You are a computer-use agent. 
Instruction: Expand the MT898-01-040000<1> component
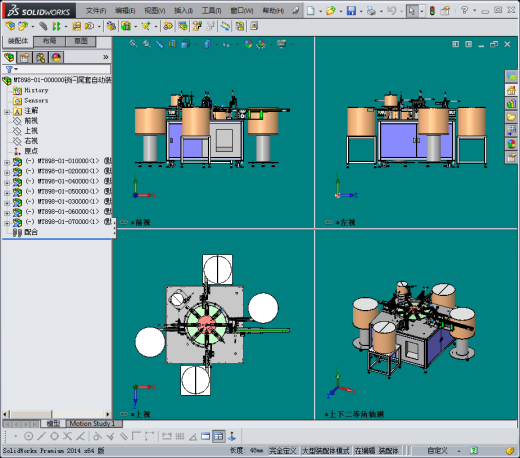pos(7,183)
